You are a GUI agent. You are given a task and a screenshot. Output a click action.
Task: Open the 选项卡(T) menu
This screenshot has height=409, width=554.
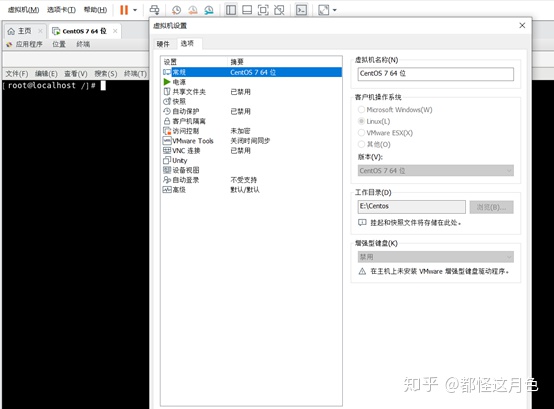click(x=61, y=10)
